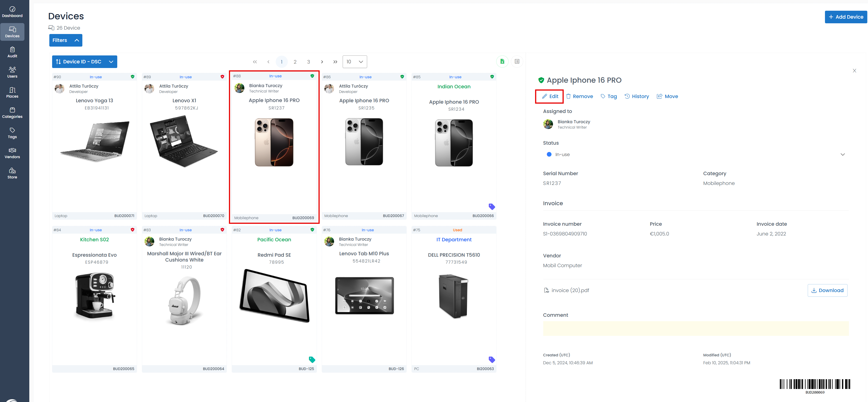Select the iPhone image on card #86

tap(364, 142)
